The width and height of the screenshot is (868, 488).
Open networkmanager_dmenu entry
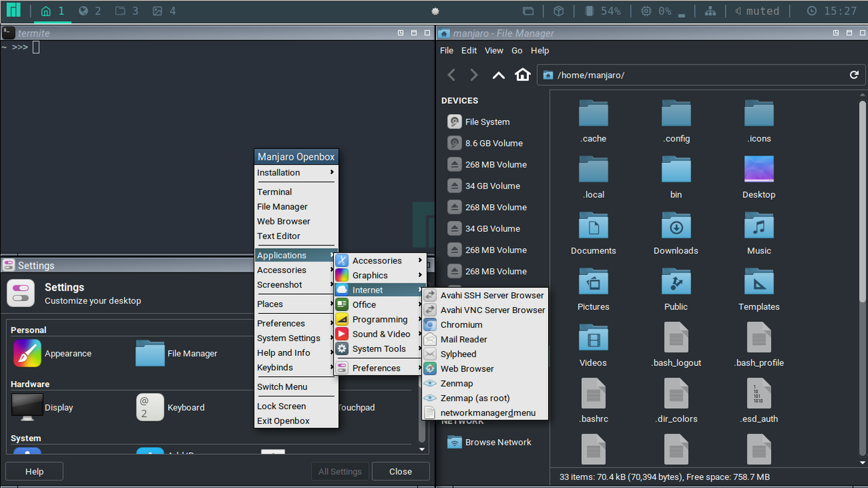pos(484,413)
